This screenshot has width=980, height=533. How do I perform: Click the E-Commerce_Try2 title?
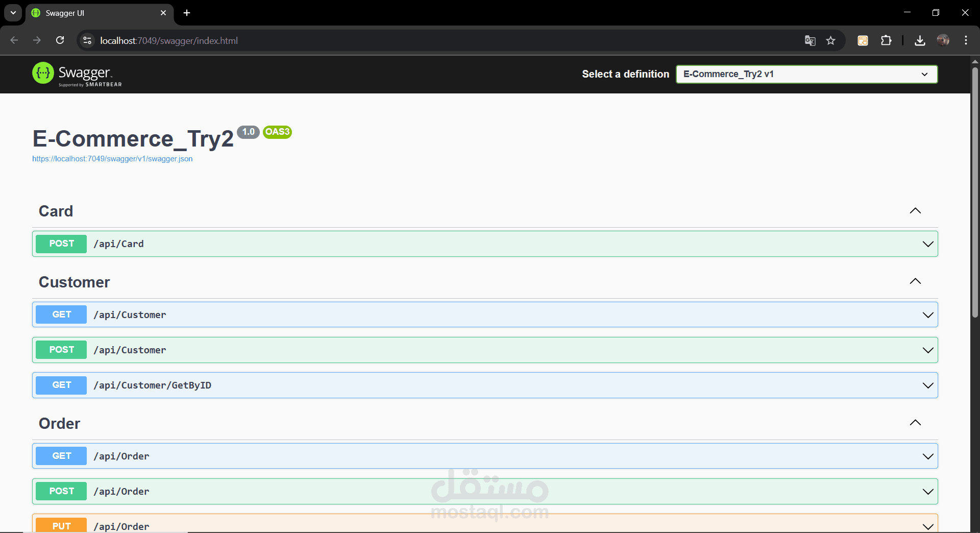coord(133,139)
